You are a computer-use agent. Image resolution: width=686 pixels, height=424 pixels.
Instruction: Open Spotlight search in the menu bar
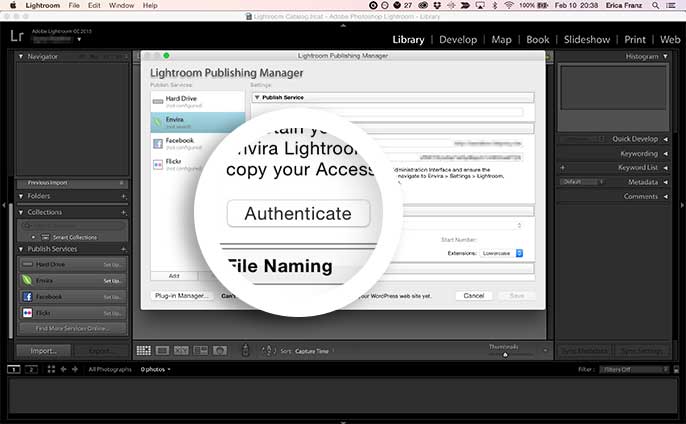click(655, 5)
